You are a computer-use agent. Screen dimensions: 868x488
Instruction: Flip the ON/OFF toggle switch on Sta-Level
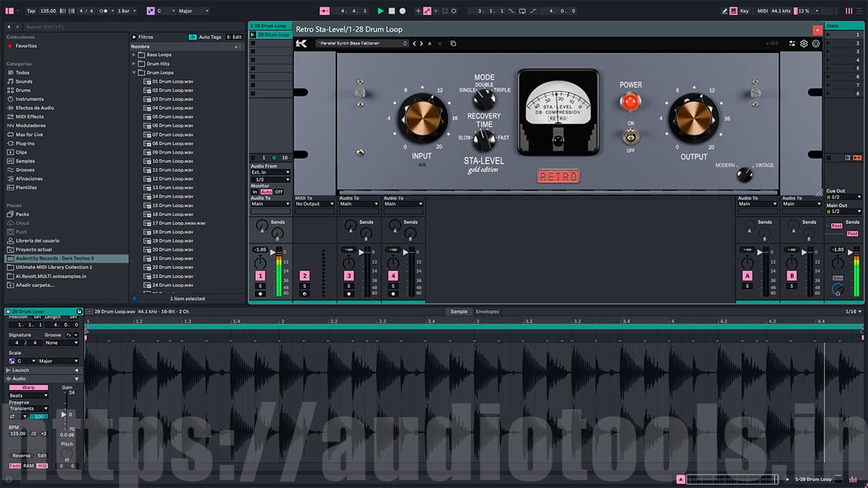pos(630,135)
